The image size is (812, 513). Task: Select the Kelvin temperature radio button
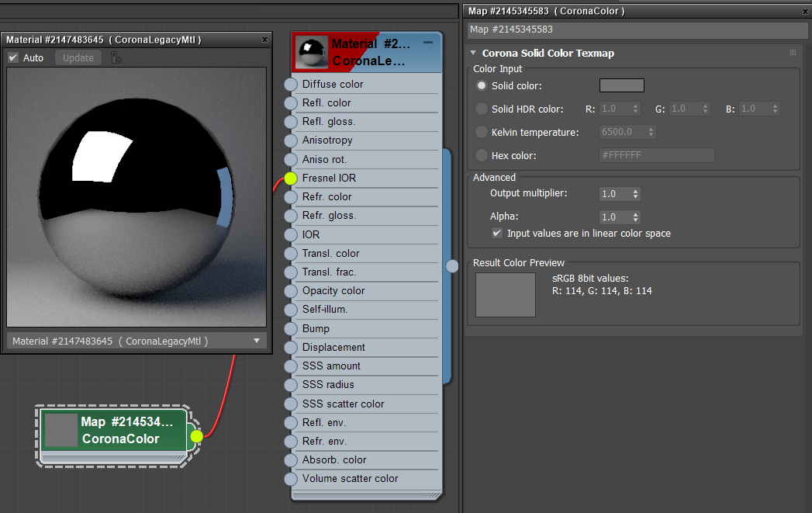pyautogui.click(x=482, y=132)
